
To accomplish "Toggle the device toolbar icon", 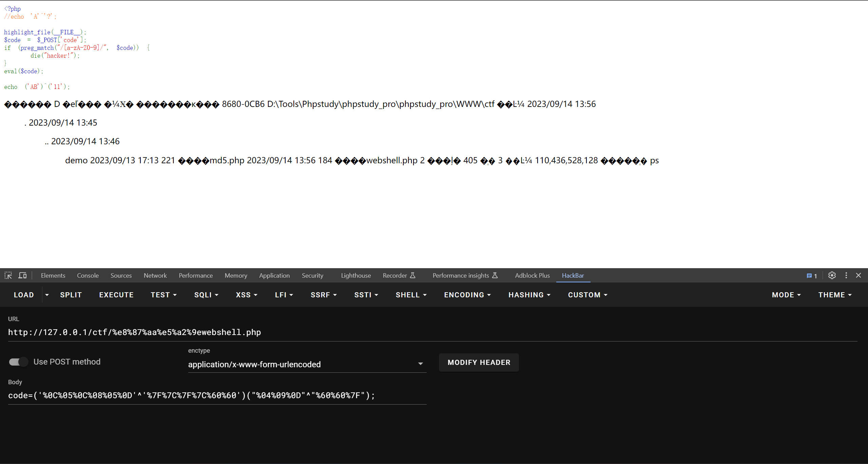I will tap(23, 275).
